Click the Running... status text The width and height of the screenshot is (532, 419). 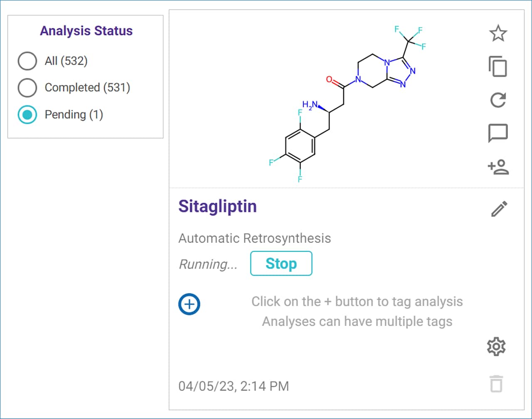pyautogui.click(x=208, y=264)
